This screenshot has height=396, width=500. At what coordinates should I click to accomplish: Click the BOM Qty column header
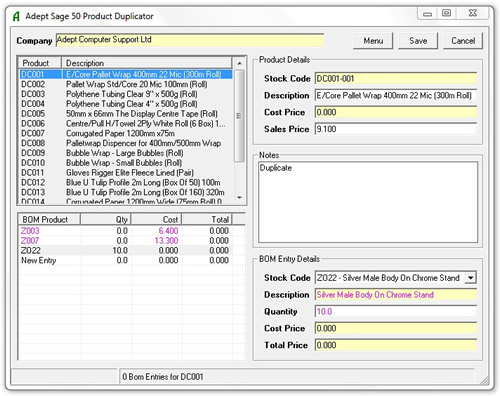click(106, 220)
